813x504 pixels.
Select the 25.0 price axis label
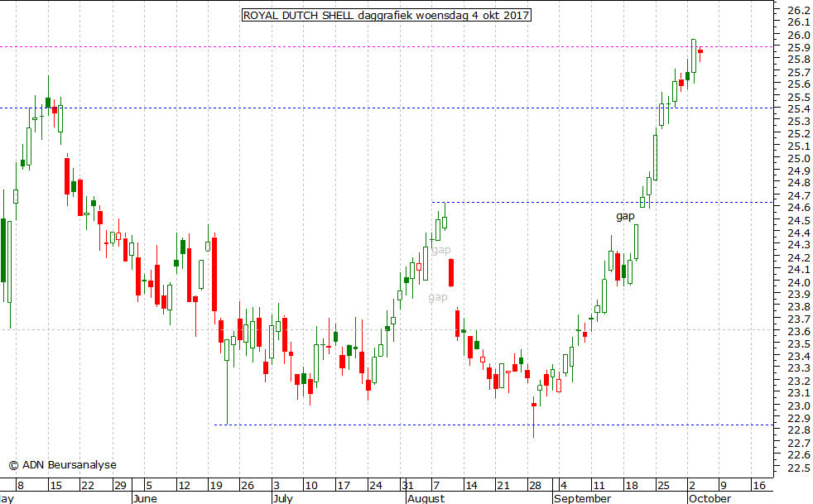(x=798, y=158)
